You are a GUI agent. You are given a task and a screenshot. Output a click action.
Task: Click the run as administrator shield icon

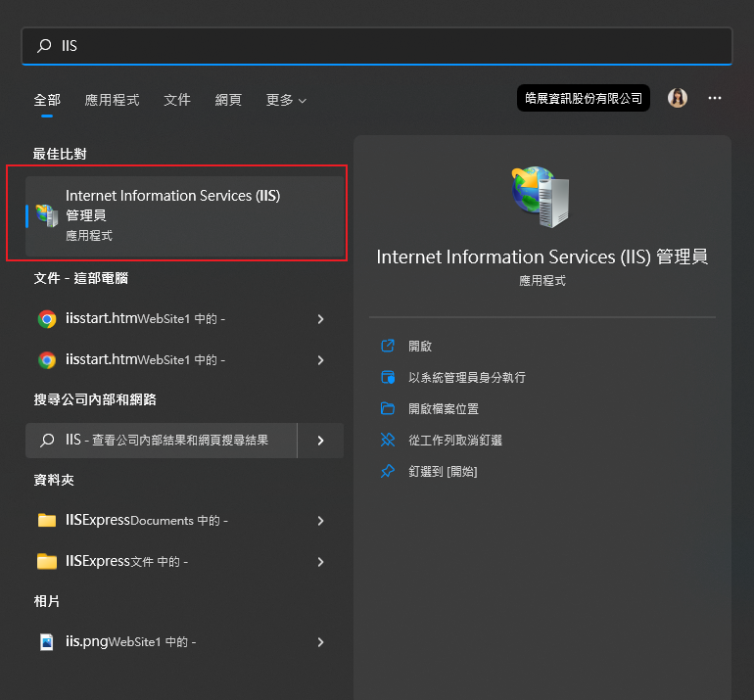[388, 377]
